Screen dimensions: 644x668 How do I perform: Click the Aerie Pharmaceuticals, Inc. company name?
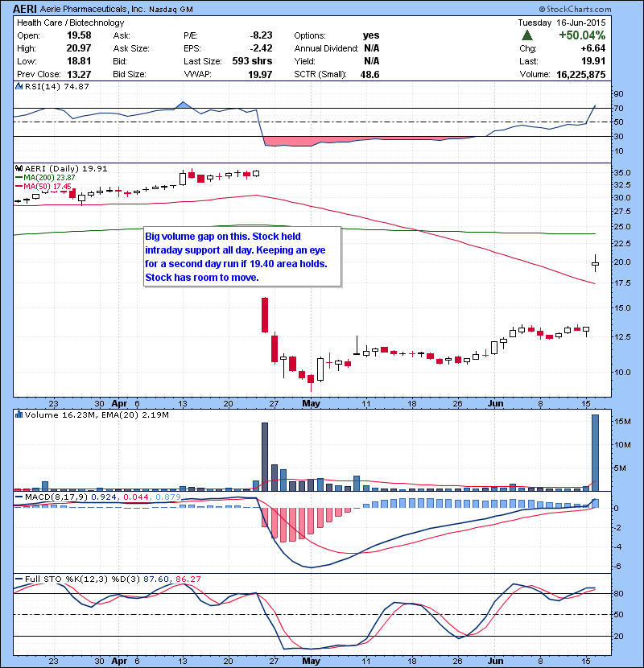click(93, 9)
